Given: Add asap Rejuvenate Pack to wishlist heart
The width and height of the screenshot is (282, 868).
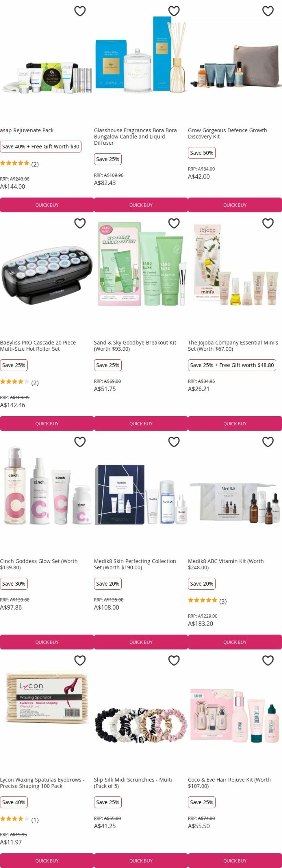Looking at the screenshot, I should tap(80, 11).
